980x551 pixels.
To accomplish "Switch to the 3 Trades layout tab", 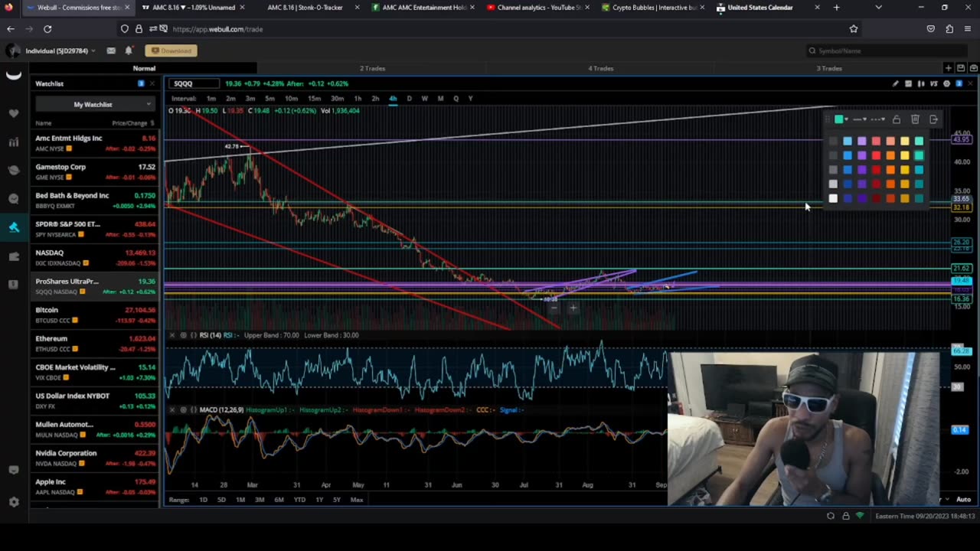I will 829,68.
